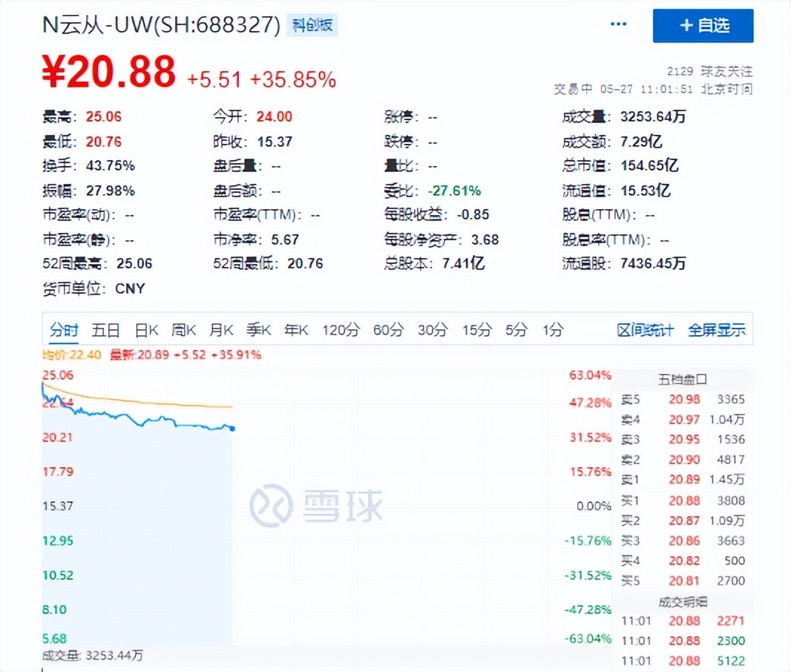Viewport: 791px width, 672px height.
Task: Click the 委比 value -27.61%
Action: click(455, 191)
